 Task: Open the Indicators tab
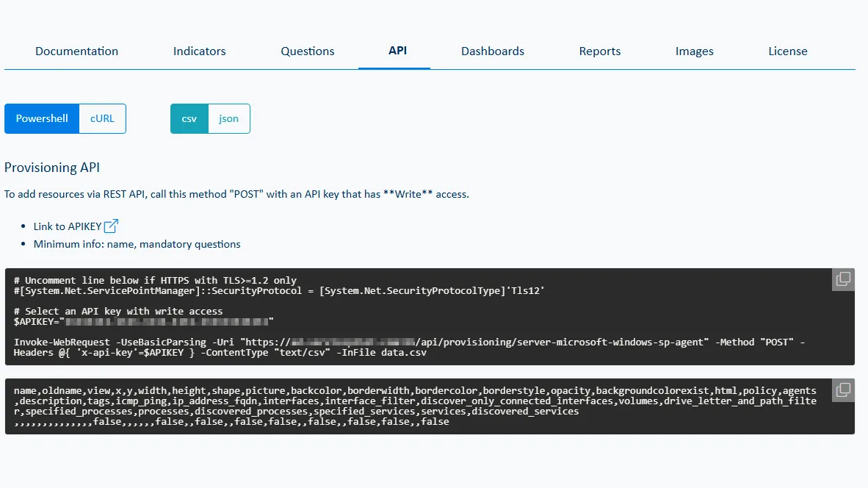(199, 51)
